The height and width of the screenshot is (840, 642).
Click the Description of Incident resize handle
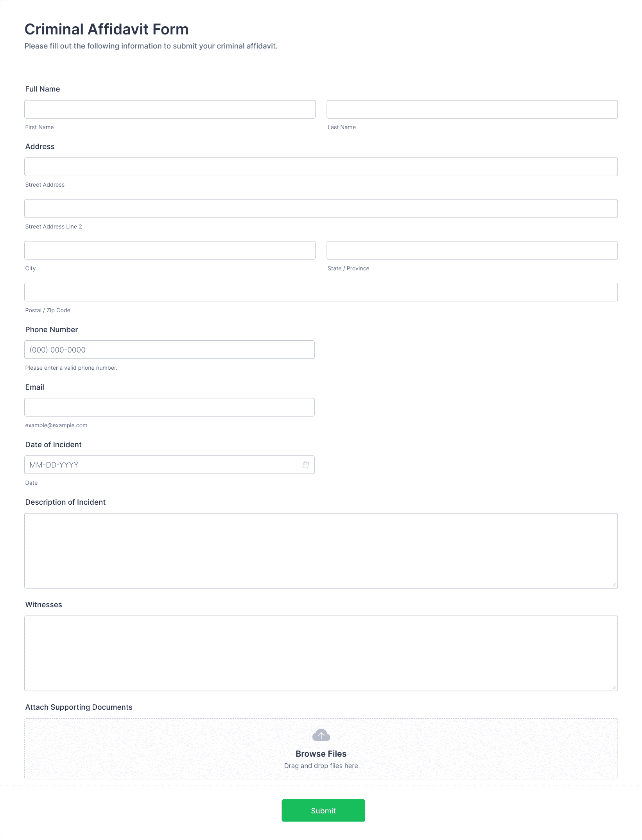coord(614,585)
